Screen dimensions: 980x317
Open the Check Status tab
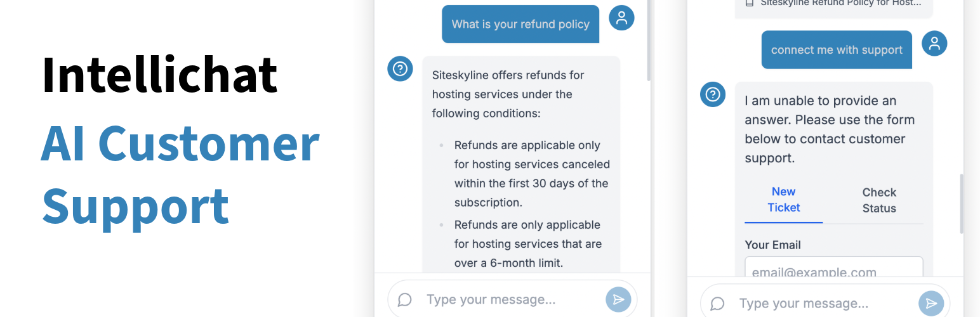(878, 200)
